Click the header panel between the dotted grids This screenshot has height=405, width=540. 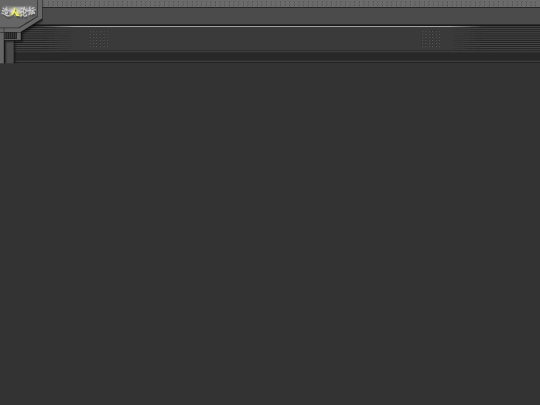pos(265,39)
